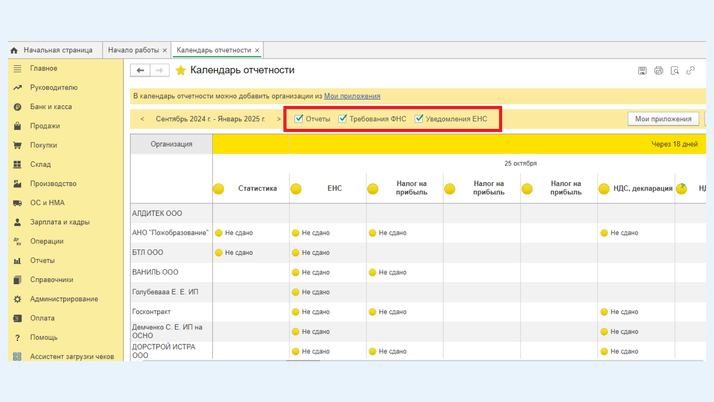Click the preview magnifier document icon
714x402 pixels.
pyautogui.click(x=674, y=71)
